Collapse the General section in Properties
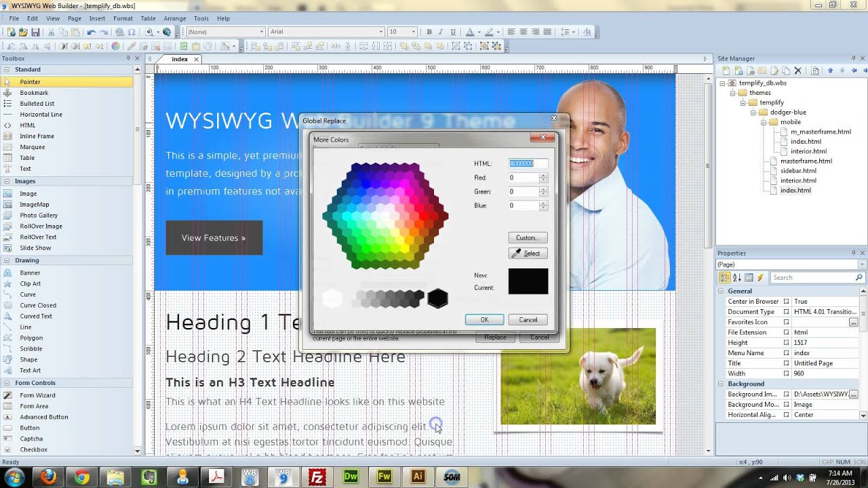The image size is (868, 488). (722, 291)
